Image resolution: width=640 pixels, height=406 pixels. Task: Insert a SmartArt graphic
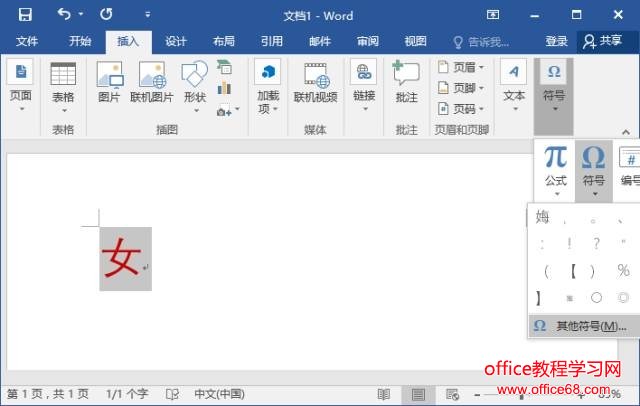(x=224, y=67)
